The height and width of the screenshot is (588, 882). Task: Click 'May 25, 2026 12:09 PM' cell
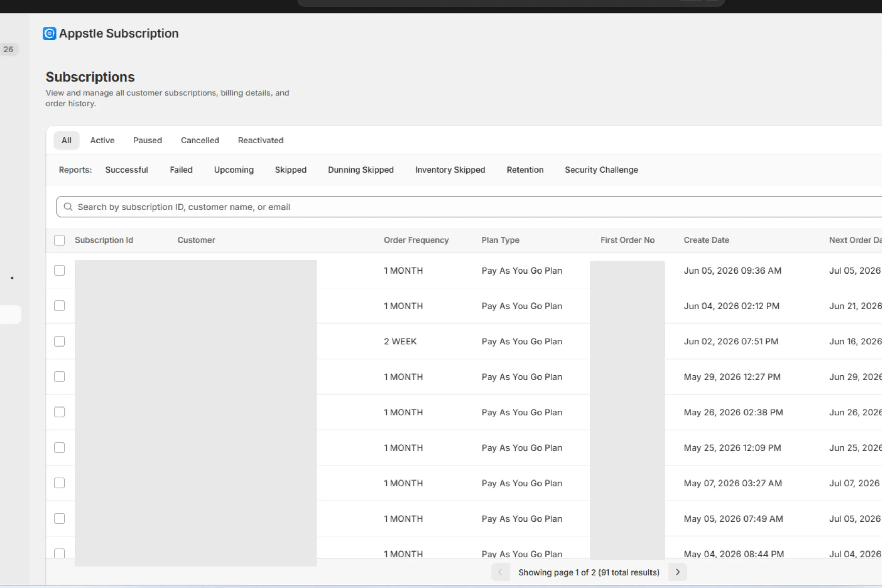(732, 447)
